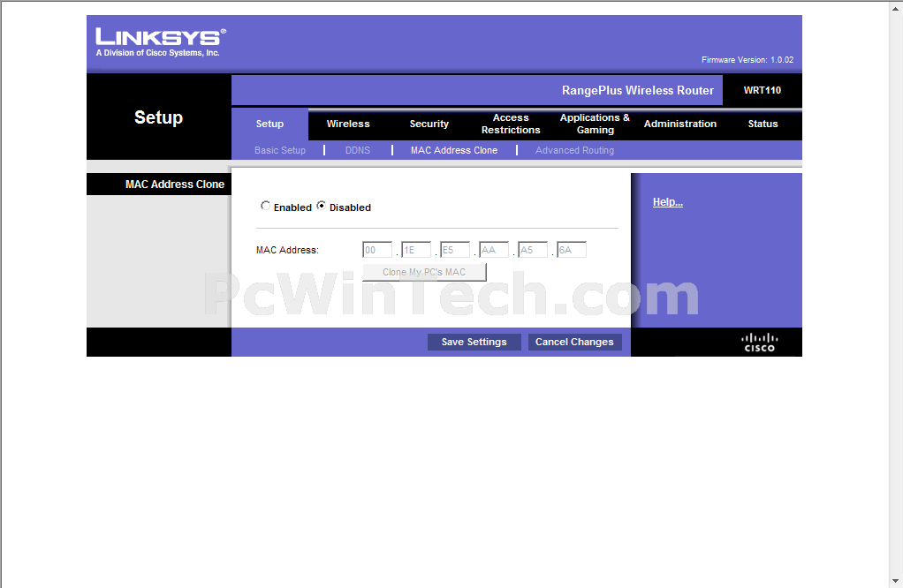Viewport: 903px width, 588px height.
Task: Click the page scrollbar down arrow
Action: click(x=896, y=581)
